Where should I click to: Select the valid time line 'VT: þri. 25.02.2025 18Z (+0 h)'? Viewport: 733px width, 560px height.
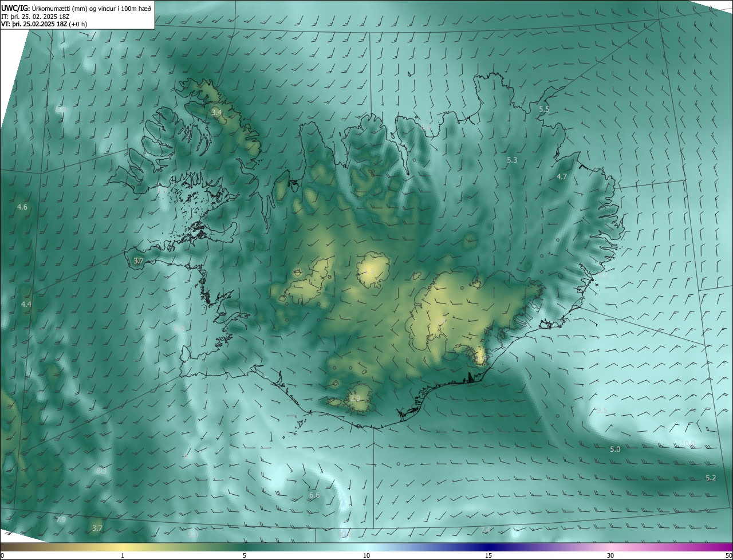tap(44, 24)
